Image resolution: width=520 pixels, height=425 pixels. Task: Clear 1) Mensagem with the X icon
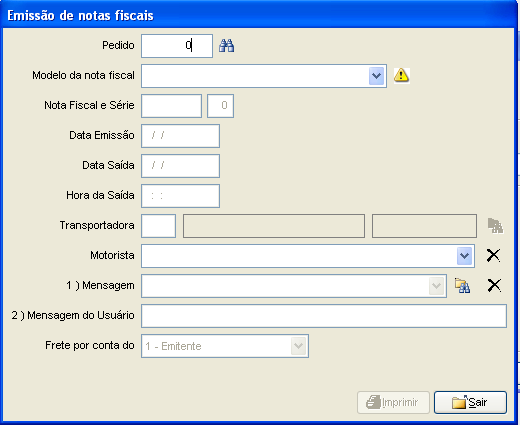tap(494, 286)
